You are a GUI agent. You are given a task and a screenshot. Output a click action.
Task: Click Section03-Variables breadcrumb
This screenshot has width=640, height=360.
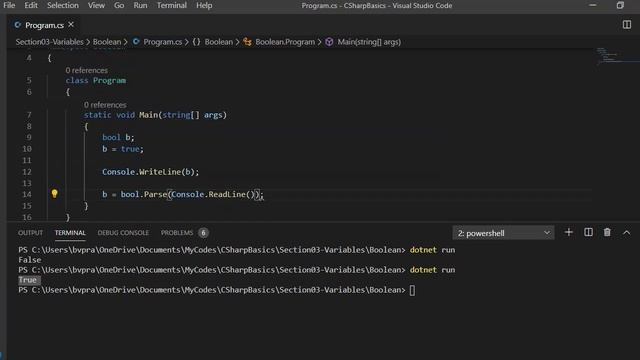[49, 42]
